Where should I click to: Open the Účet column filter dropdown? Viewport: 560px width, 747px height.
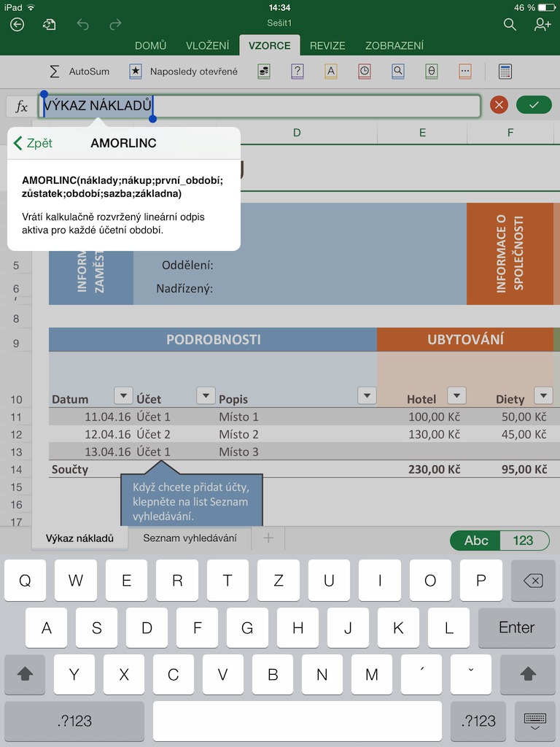click(206, 395)
